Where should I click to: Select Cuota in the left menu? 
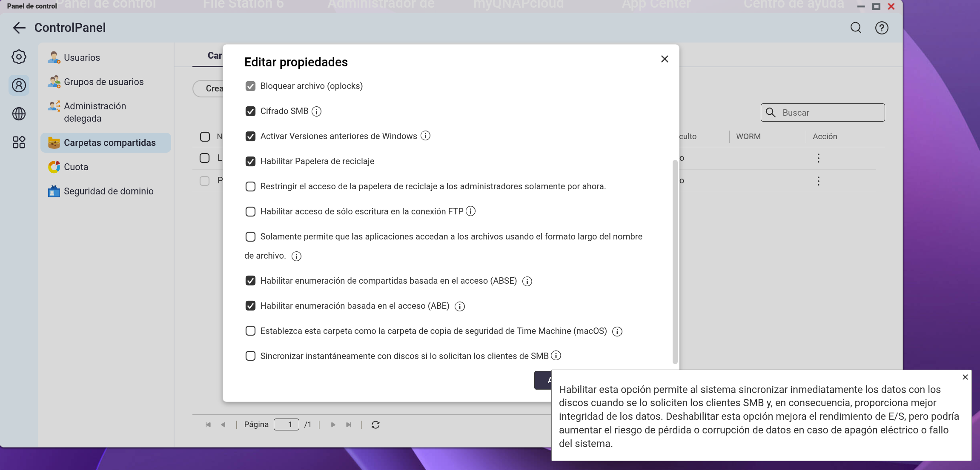click(76, 167)
